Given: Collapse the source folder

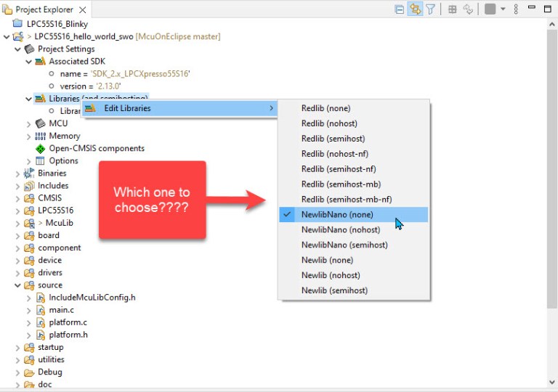Looking at the screenshot, I should pyautogui.click(x=18, y=285).
